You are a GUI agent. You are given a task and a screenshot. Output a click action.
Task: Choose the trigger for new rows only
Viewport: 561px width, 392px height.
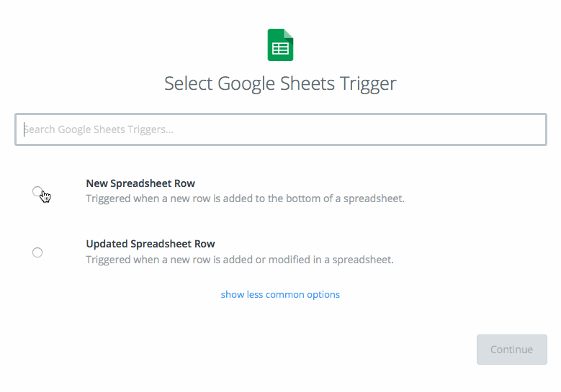[x=37, y=191]
